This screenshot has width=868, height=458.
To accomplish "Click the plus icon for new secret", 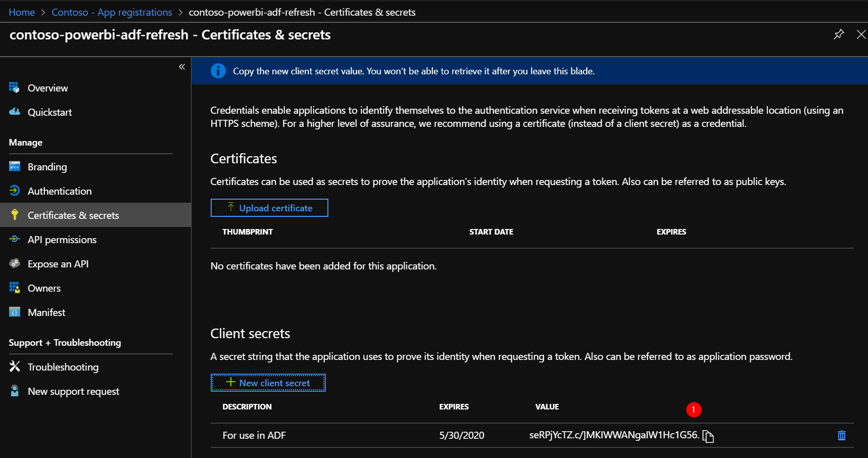I will point(231,382).
